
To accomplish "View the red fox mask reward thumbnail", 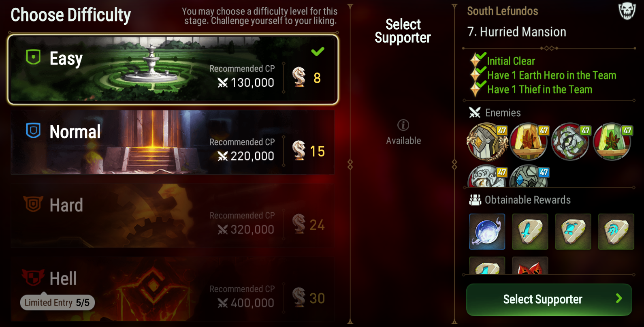I will pyautogui.click(x=530, y=265).
